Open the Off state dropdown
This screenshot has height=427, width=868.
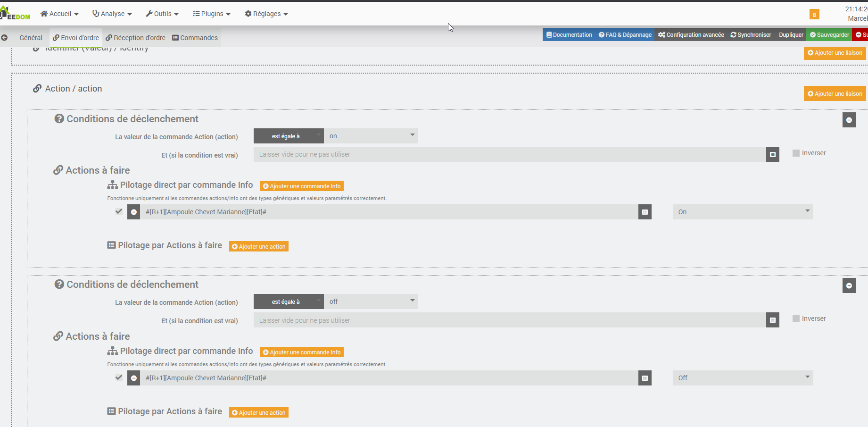coord(743,378)
